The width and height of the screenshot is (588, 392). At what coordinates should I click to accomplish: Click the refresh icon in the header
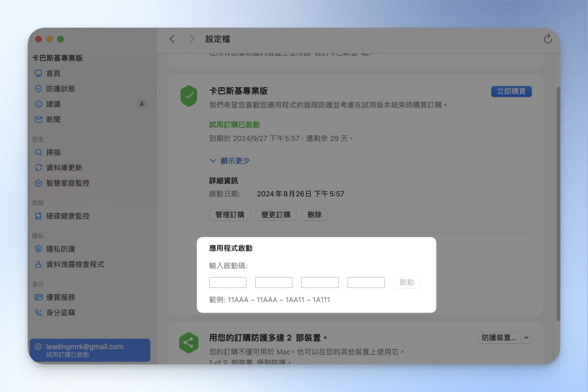pos(548,39)
